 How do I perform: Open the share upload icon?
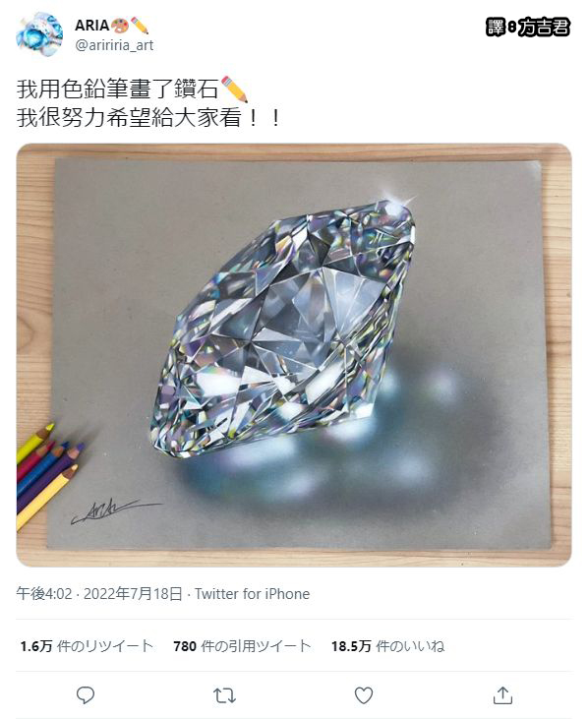(502, 695)
